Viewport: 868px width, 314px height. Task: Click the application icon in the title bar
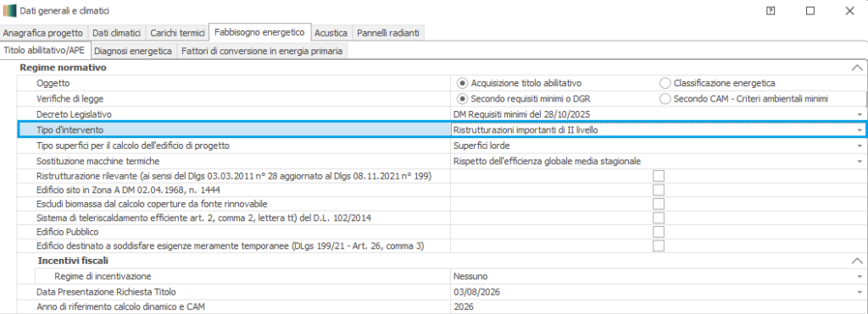click(x=9, y=10)
